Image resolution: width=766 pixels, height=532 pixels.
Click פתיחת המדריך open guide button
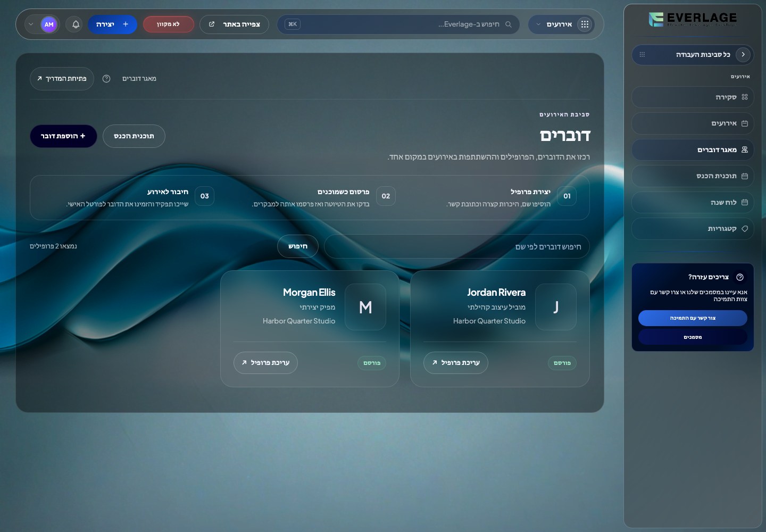[62, 79]
